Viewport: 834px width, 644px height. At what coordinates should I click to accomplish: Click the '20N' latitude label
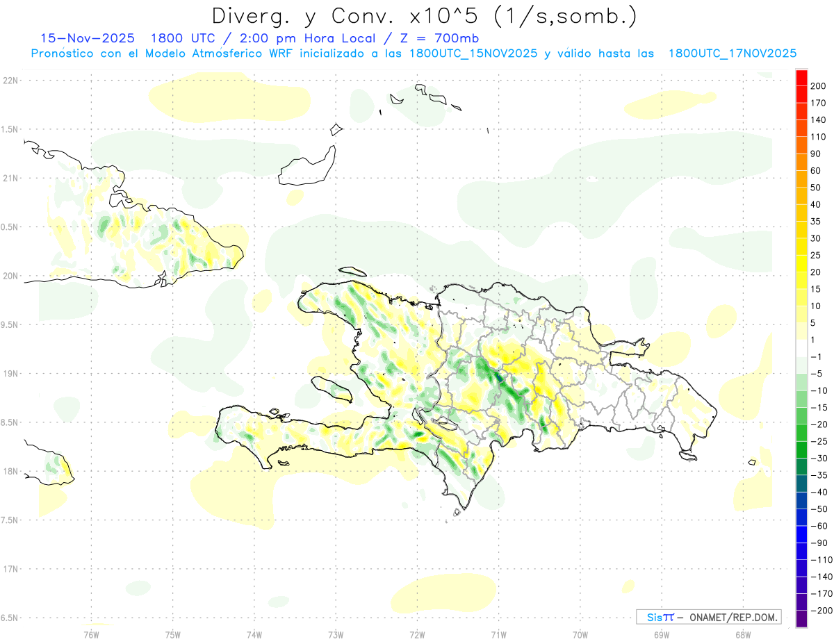[x=10, y=276]
